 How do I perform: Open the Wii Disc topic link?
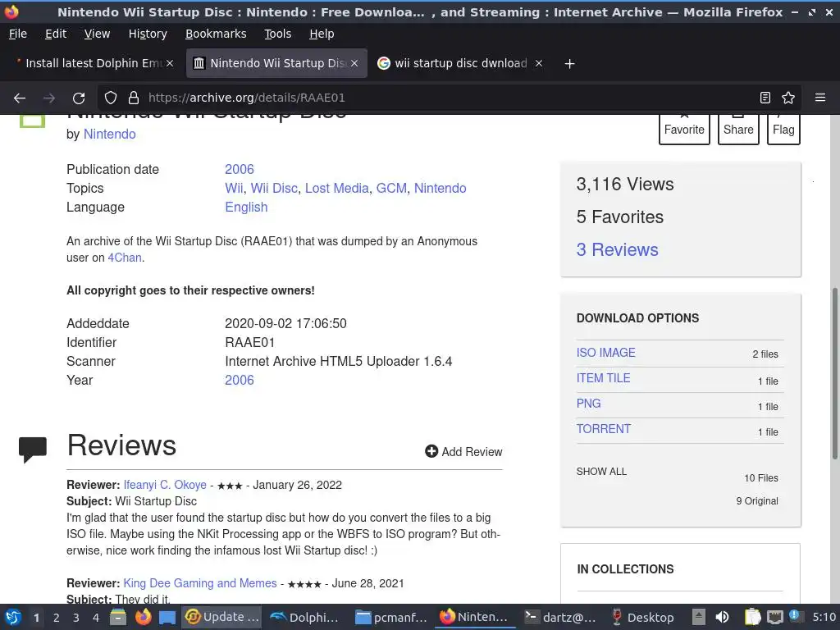pyautogui.click(x=274, y=188)
